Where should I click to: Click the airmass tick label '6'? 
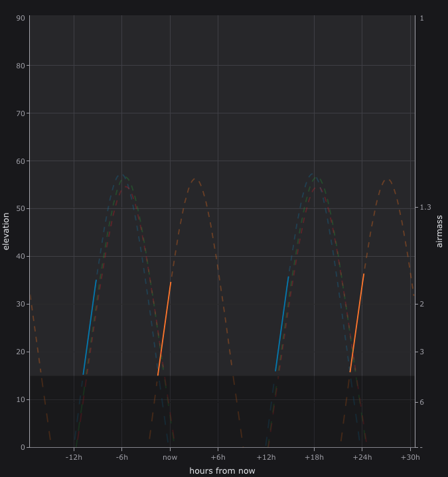(x=422, y=403)
